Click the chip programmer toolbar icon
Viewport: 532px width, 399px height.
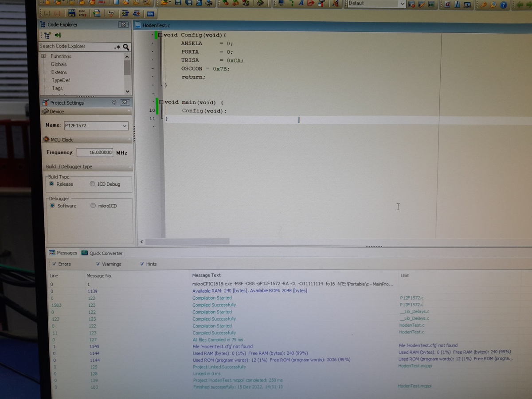coord(260,3)
